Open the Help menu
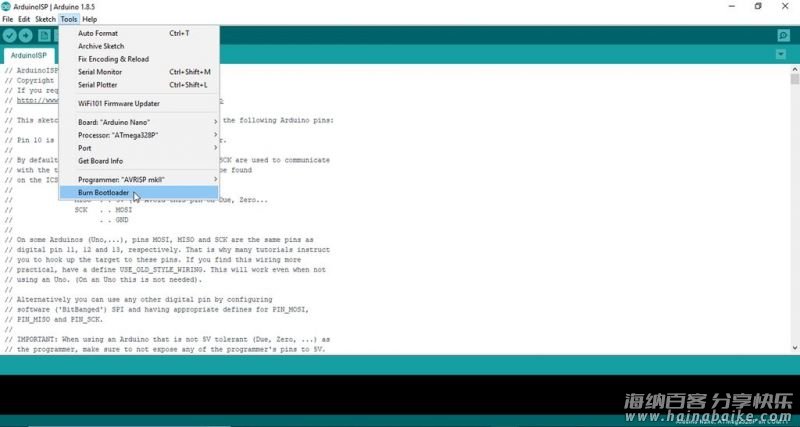The image size is (800, 427). [x=89, y=19]
